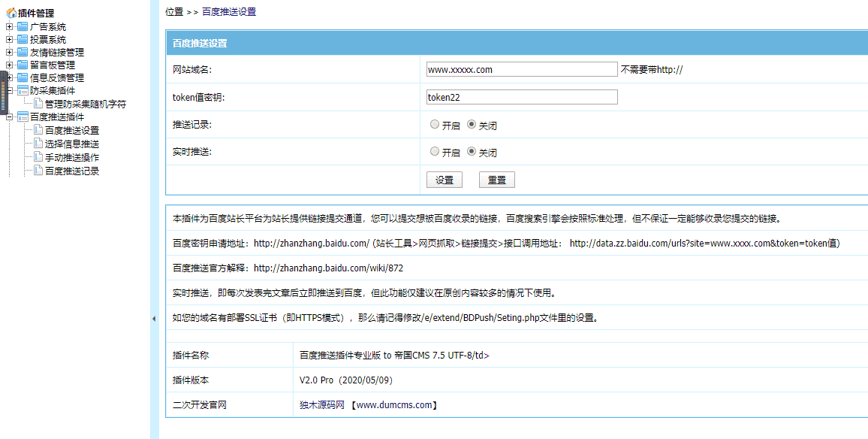Click the text 不需要带http://
Image resolution: width=868 pixels, height=439 pixels.
coord(652,70)
